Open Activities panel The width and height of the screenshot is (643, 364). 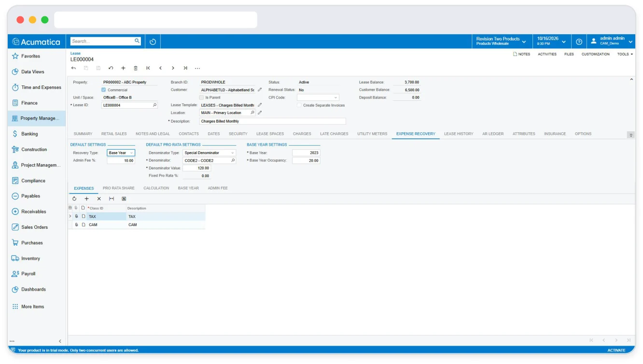click(x=547, y=54)
